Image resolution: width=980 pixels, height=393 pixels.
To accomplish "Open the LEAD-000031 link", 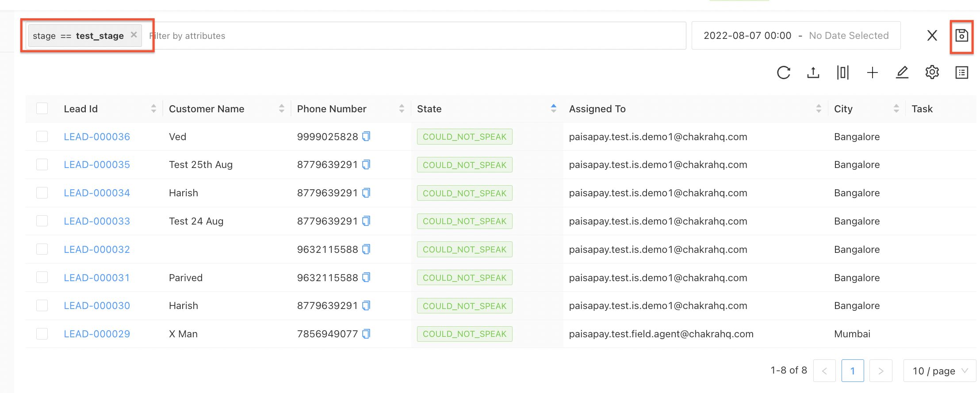I will [97, 278].
